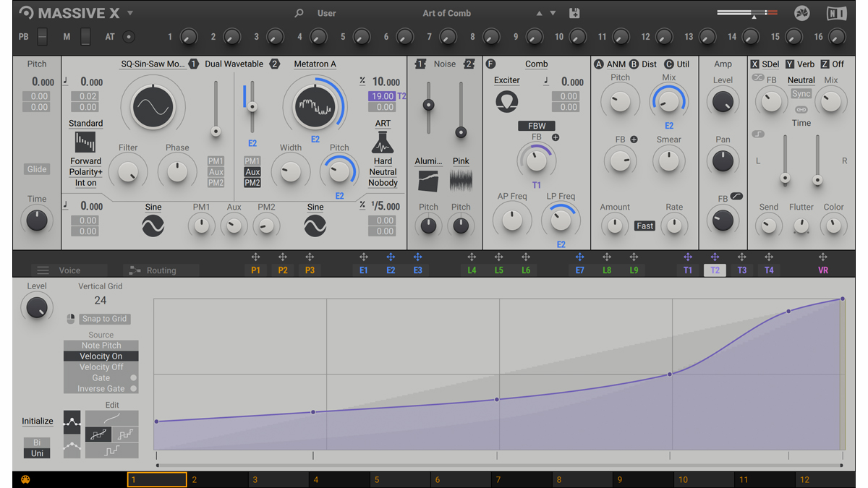Select the Exciter comb icon
Viewport: 868px width, 488px height.
(507, 100)
